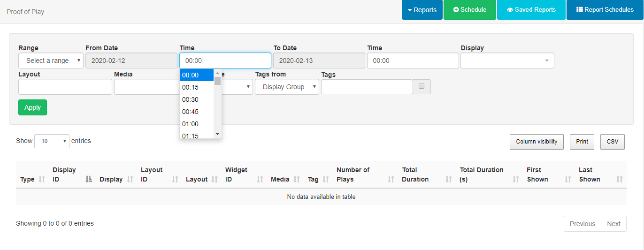This screenshot has width=644, height=250.
Task: Export the table with CSV button
Action: [x=612, y=142]
